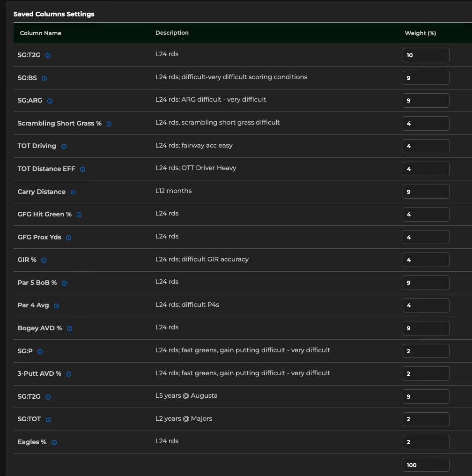The width and height of the screenshot is (472, 476).
Task: Click the SG:ARG info icon
Action: (50, 101)
